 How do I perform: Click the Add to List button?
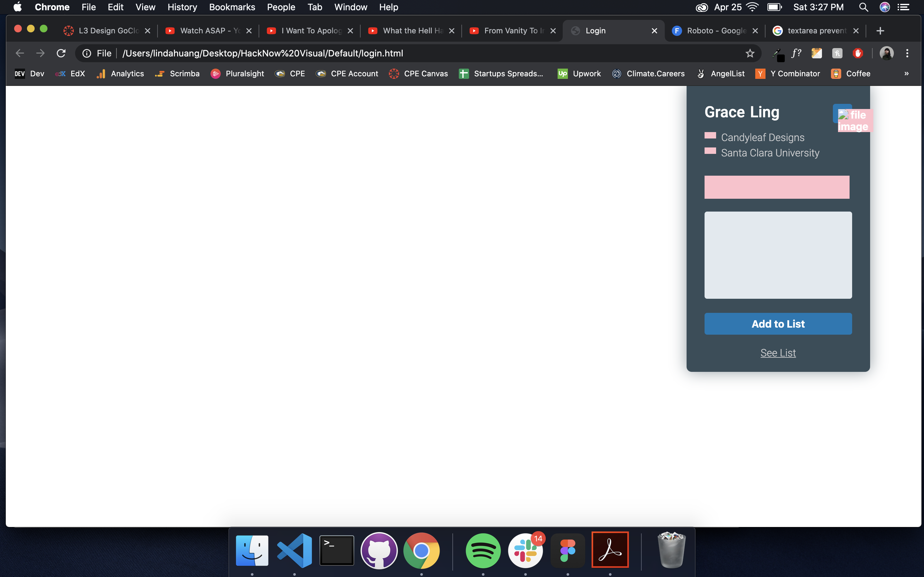pyautogui.click(x=778, y=324)
